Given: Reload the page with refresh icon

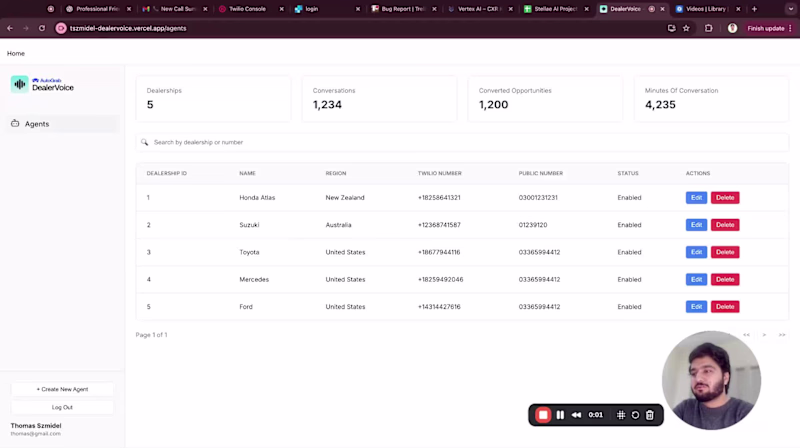Looking at the screenshot, I should pyautogui.click(x=42, y=29).
